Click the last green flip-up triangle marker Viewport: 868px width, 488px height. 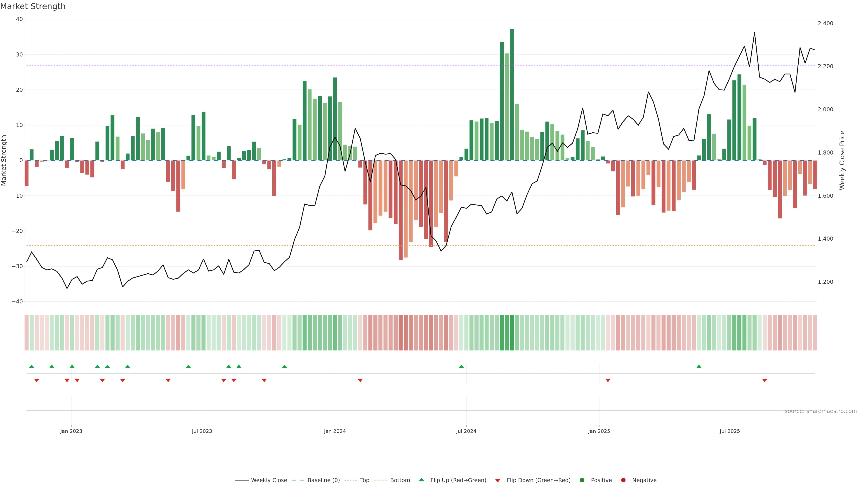tap(699, 366)
